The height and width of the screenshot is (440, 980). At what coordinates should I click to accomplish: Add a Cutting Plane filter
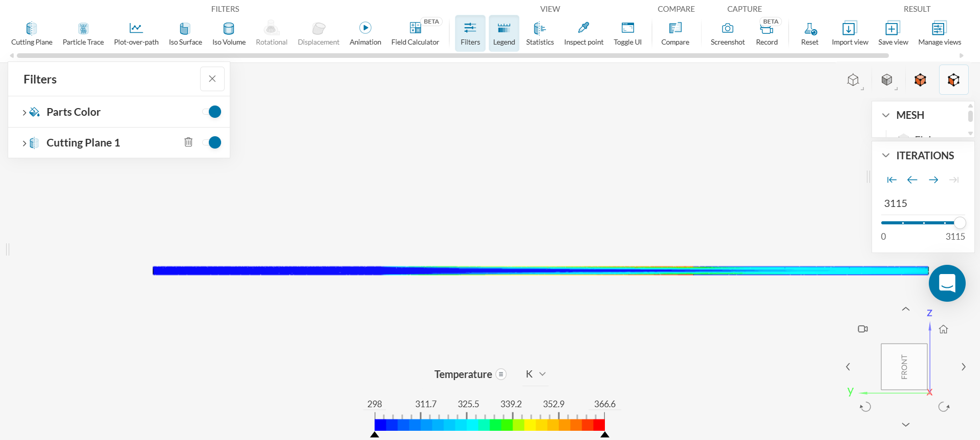32,34
